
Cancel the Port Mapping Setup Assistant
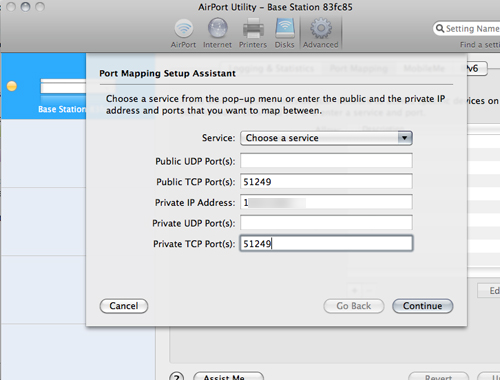click(x=124, y=306)
